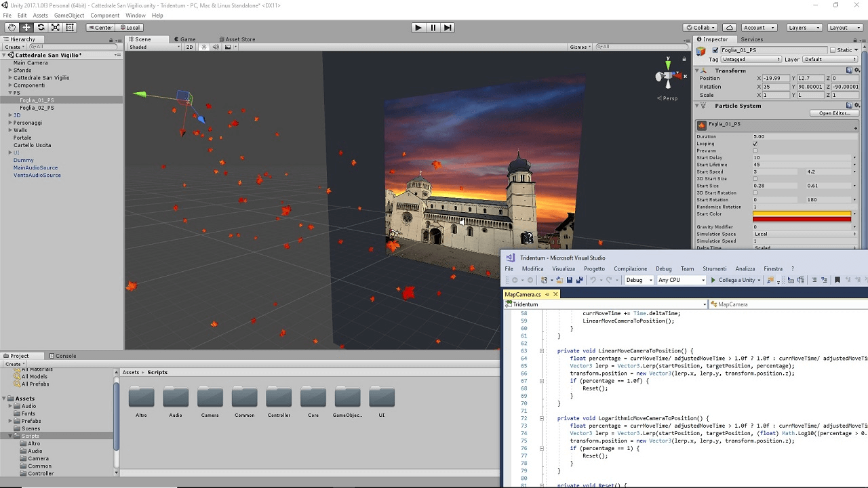Screen dimensions: 868x488
Task: Collapse the Transform component
Action: pyautogui.click(x=697, y=70)
